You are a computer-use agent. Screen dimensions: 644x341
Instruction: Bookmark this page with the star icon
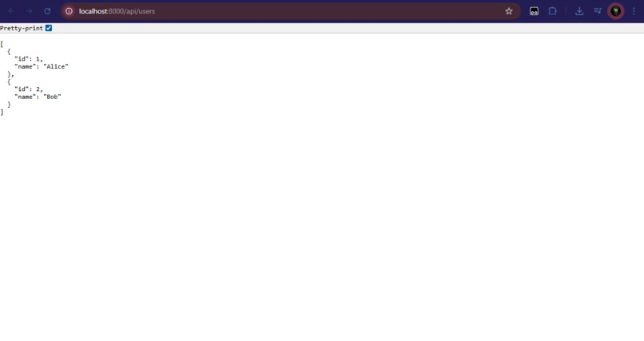point(509,11)
